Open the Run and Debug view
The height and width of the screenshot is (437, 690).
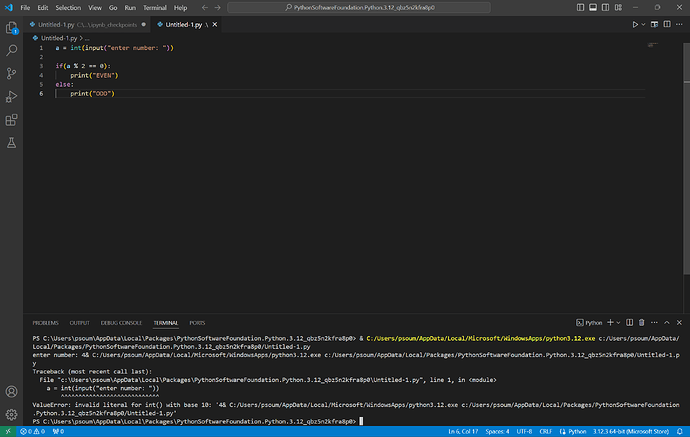coord(11,96)
